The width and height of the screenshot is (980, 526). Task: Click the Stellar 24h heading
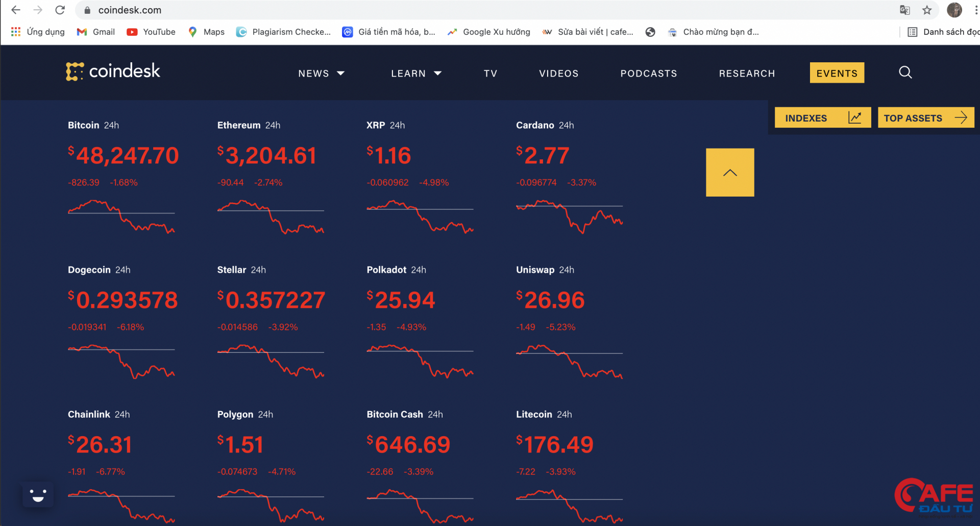pyautogui.click(x=241, y=270)
